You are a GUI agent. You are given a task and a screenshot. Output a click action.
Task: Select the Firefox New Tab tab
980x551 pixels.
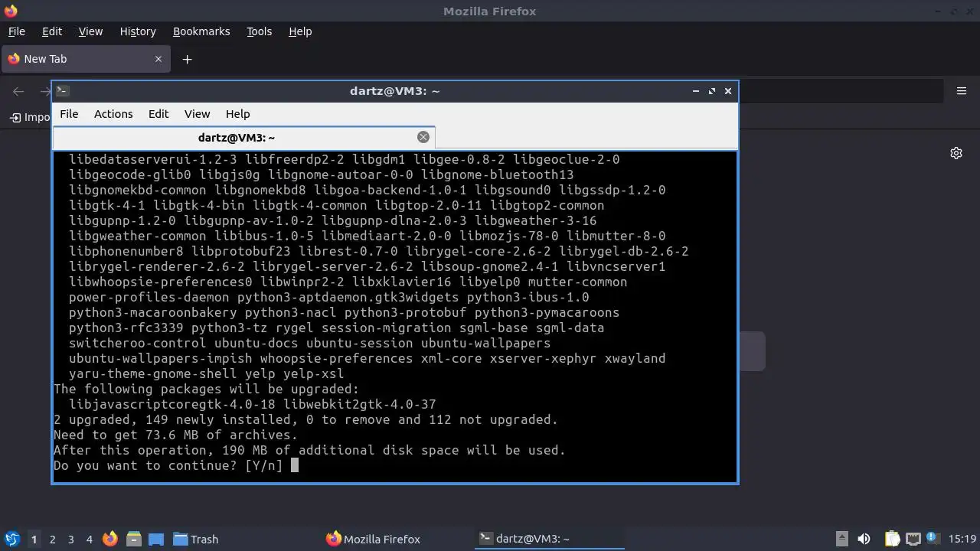pyautogui.click(x=86, y=59)
